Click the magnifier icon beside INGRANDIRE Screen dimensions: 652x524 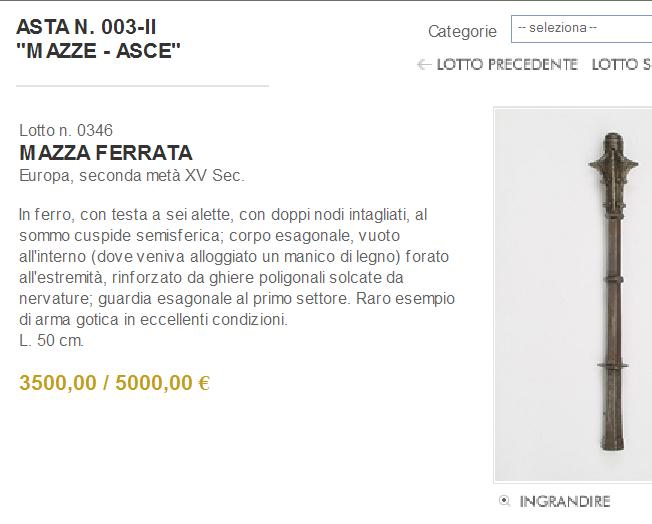tap(504, 501)
